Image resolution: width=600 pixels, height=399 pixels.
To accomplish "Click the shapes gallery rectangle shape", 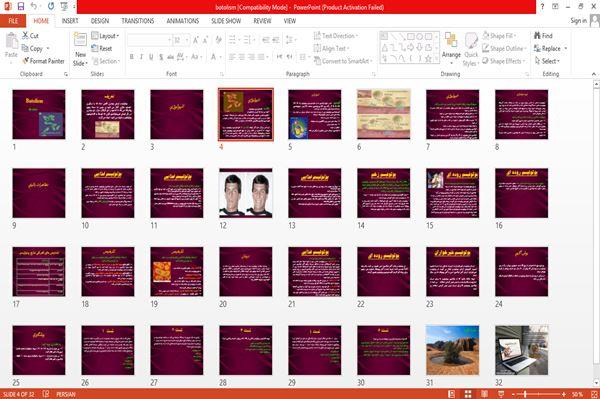I will click(411, 37).
